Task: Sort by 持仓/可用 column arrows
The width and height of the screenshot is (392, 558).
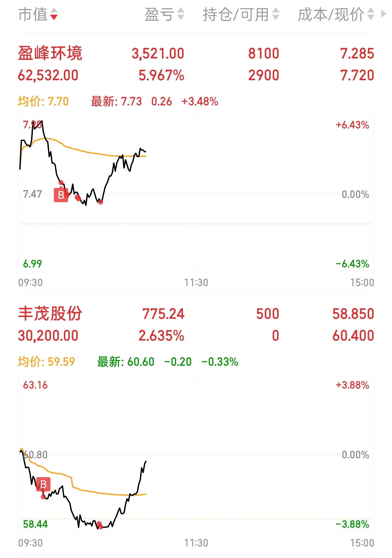Action: (276, 14)
